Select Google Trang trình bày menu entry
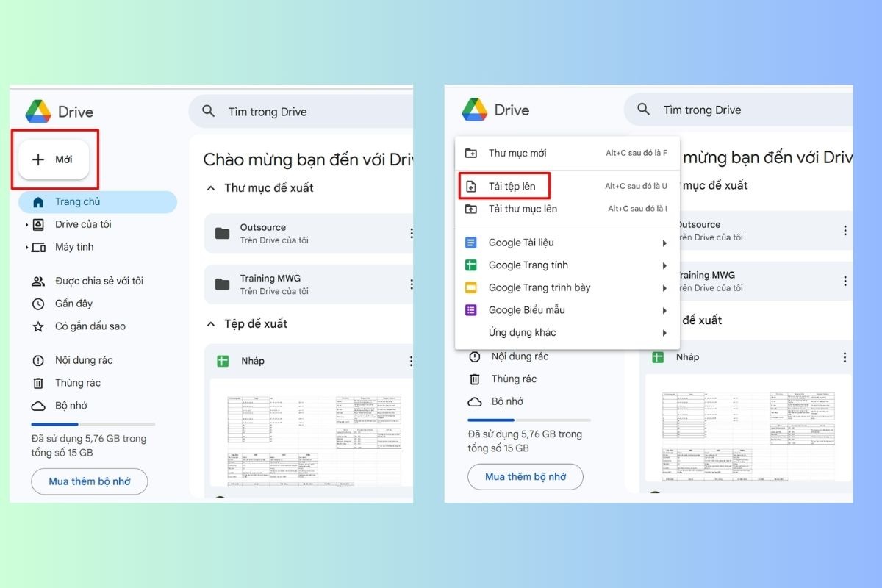Screen dimensions: 882x588 point(567,288)
